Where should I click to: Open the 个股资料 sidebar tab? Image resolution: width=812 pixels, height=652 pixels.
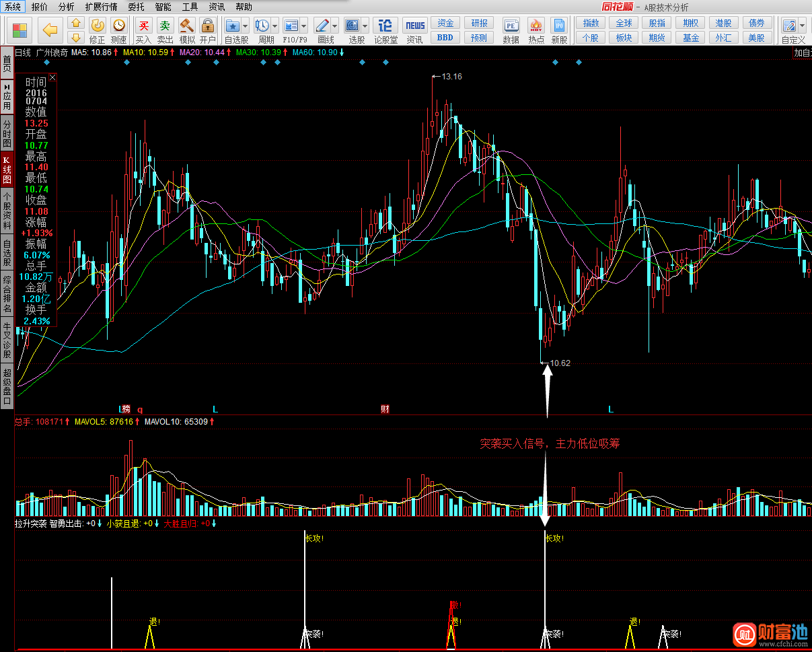7,211
